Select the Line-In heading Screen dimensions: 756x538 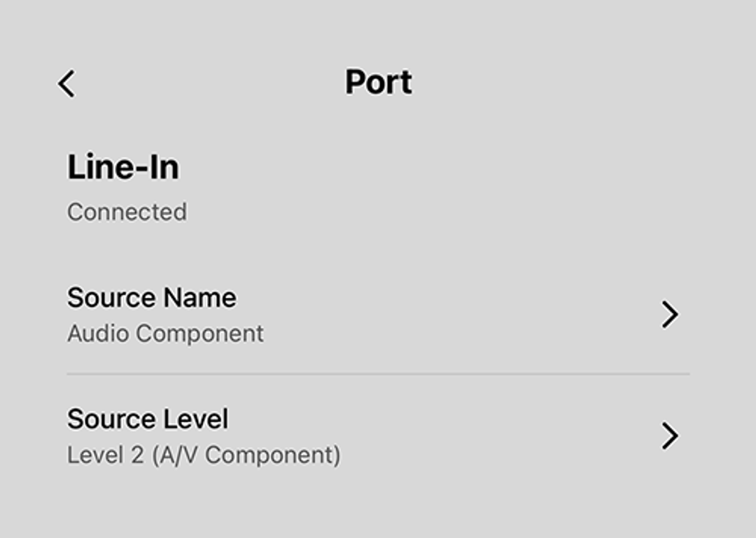click(x=123, y=167)
